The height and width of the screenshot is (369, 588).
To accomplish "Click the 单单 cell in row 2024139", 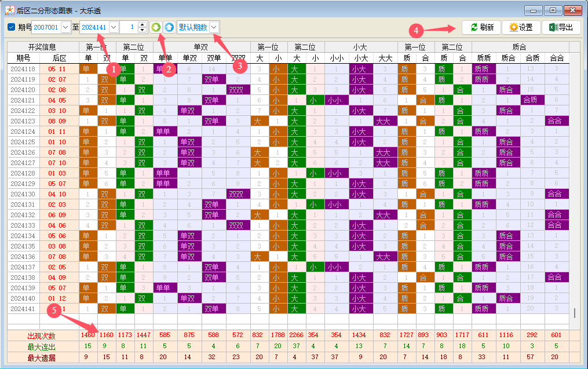I will coord(165,288).
